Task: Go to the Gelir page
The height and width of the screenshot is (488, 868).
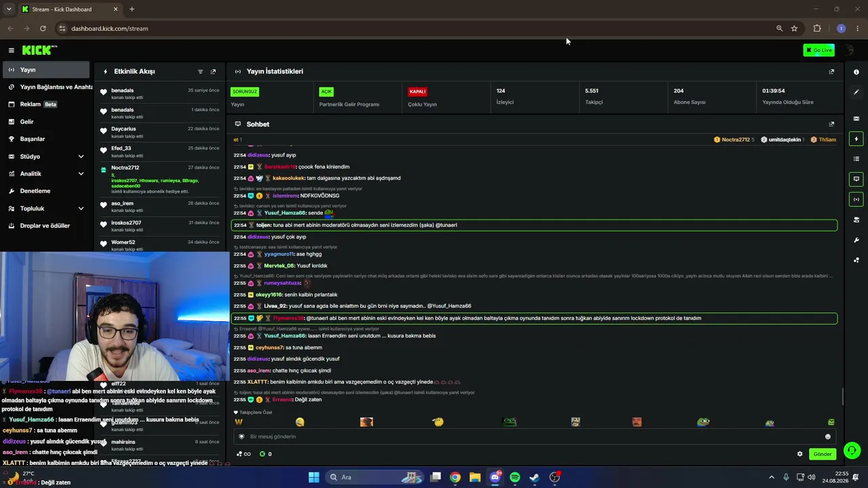Action: click(x=46, y=122)
